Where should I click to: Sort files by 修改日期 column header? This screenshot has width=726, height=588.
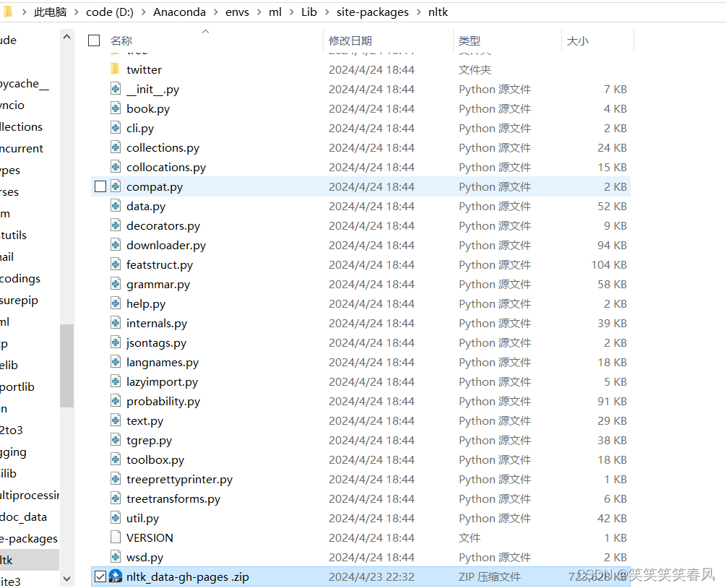(350, 40)
